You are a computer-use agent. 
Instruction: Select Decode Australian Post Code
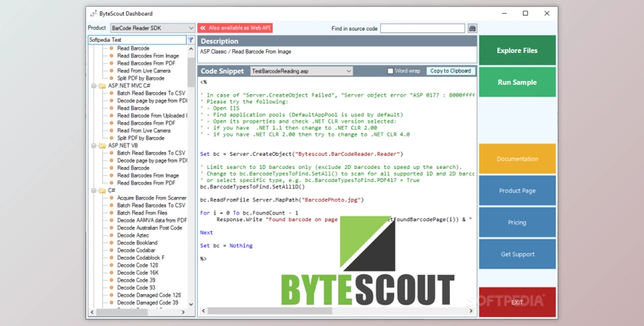pyautogui.click(x=149, y=228)
